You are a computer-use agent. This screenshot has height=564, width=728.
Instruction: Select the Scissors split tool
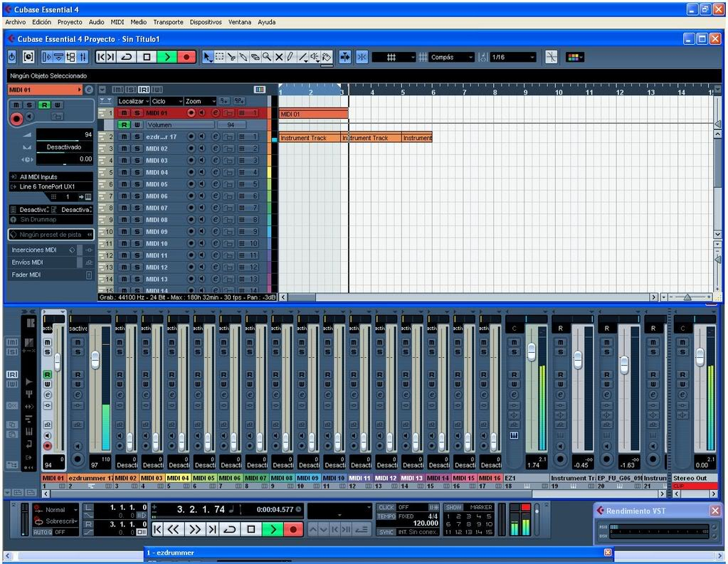[x=231, y=57]
